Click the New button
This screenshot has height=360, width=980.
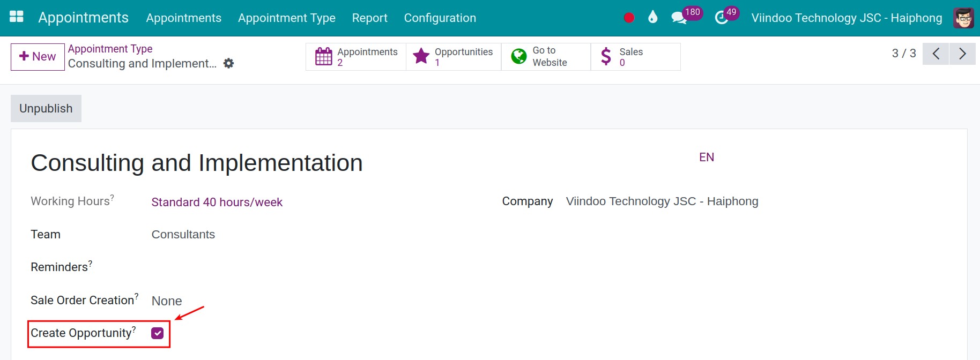(x=38, y=57)
